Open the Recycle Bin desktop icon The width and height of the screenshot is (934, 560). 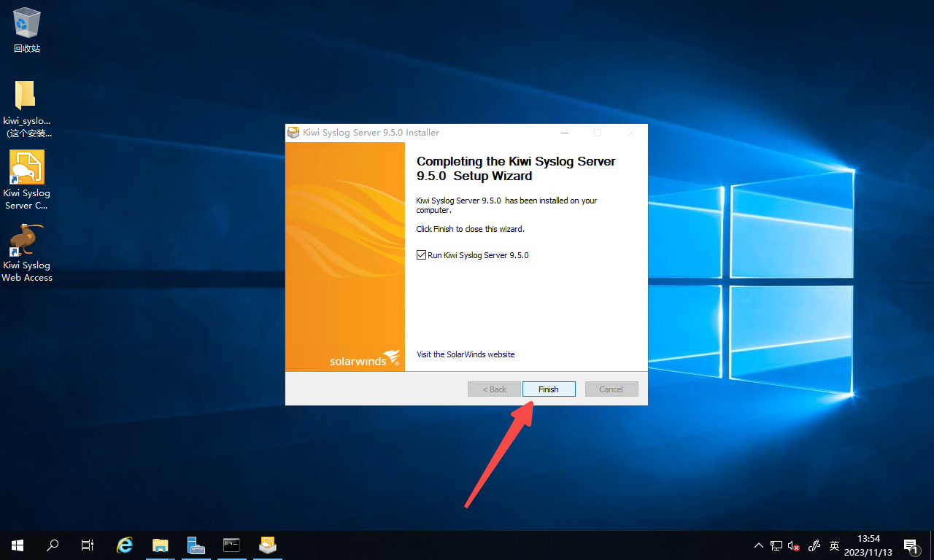coord(27,31)
